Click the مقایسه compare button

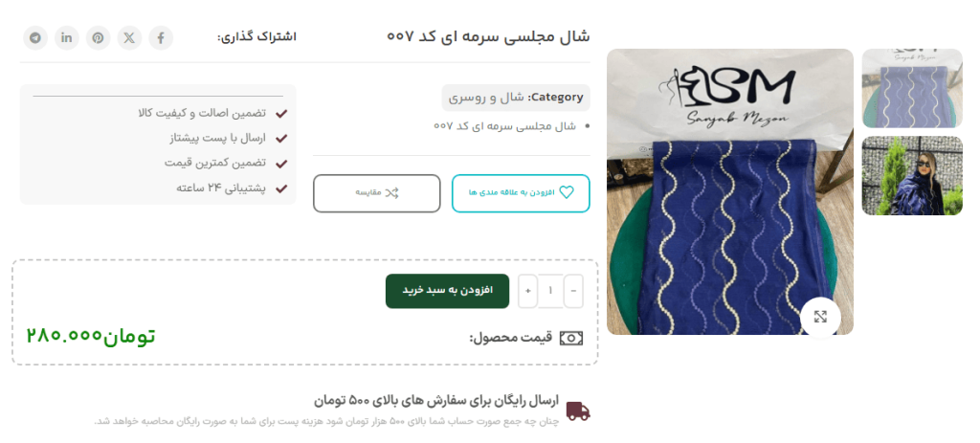point(377,193)
